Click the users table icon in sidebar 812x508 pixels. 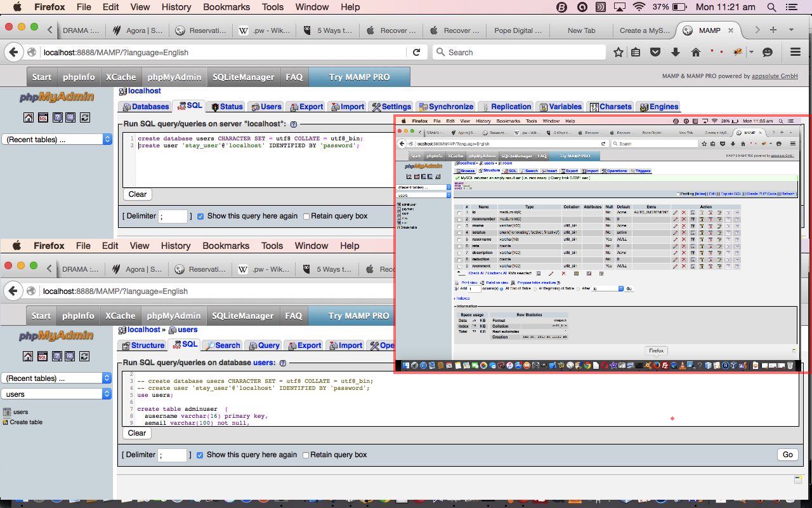coord(6,412)
